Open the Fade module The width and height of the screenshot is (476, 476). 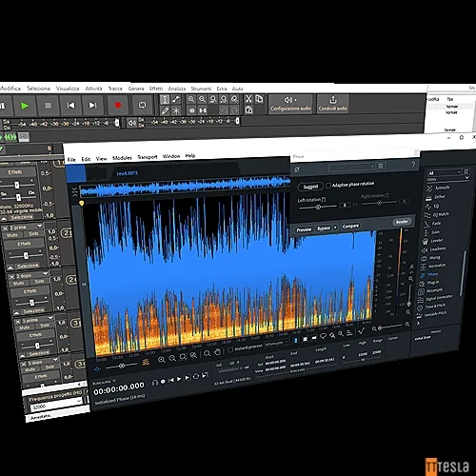(x=432, y=224)
